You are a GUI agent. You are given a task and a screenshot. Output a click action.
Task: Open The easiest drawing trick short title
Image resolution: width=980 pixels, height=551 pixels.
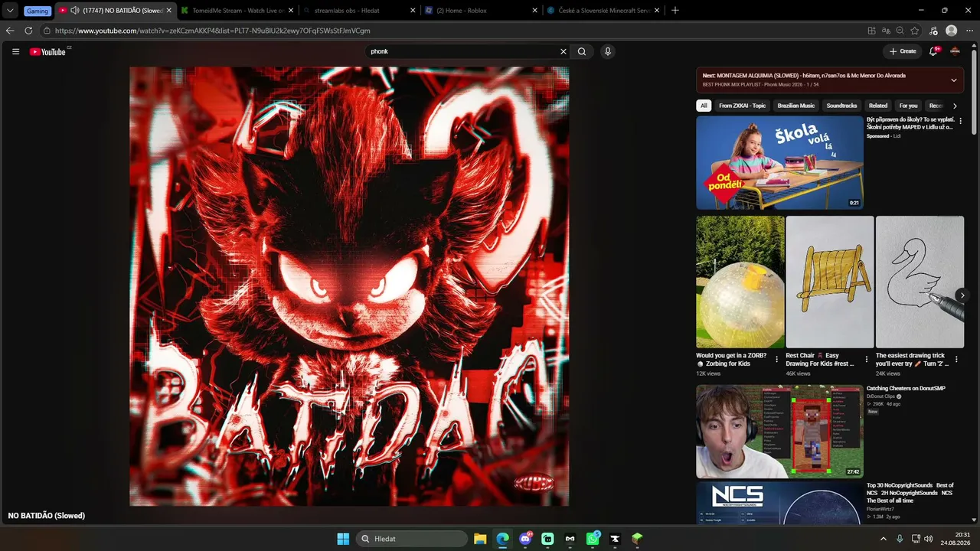(910, 359)
